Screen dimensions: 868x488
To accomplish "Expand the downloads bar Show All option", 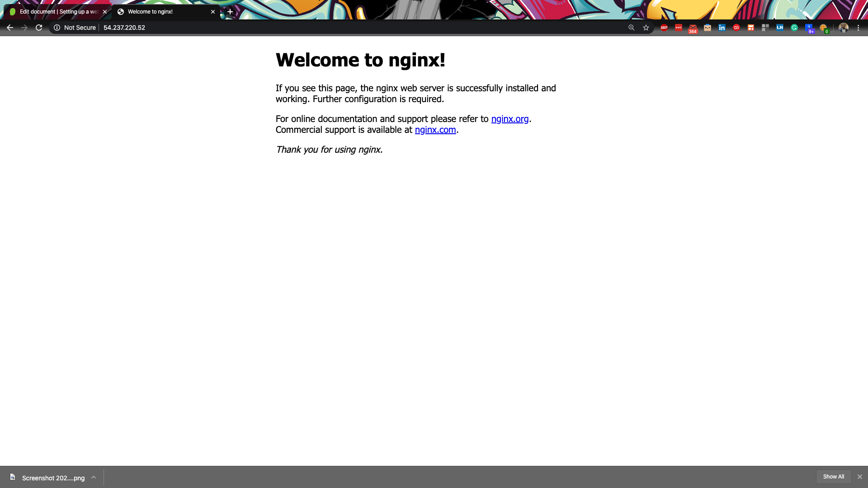I will [x=834, y=477].
